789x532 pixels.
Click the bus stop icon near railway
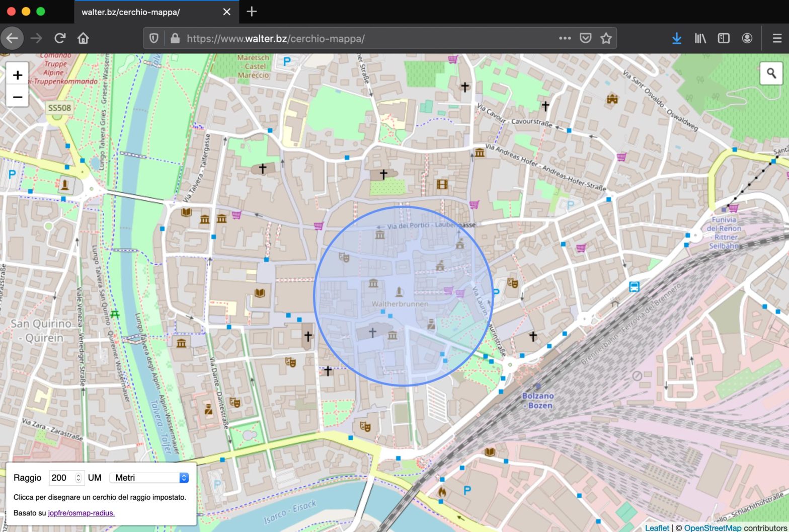coord(635,287)
